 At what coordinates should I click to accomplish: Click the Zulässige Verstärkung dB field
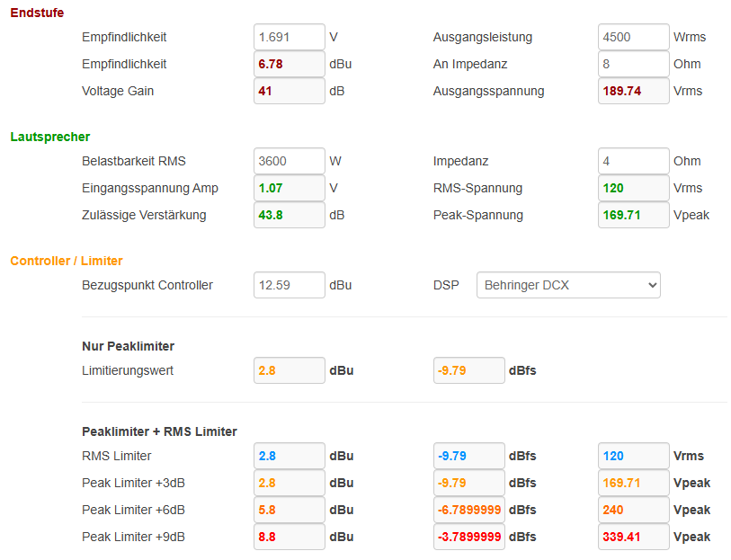(289, 215)
